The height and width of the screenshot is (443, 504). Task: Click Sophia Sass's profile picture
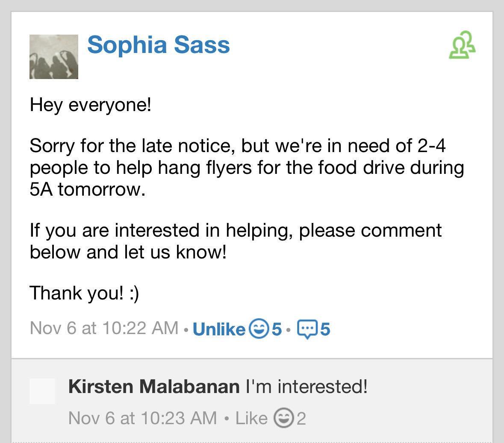click(x=54, y=57)
